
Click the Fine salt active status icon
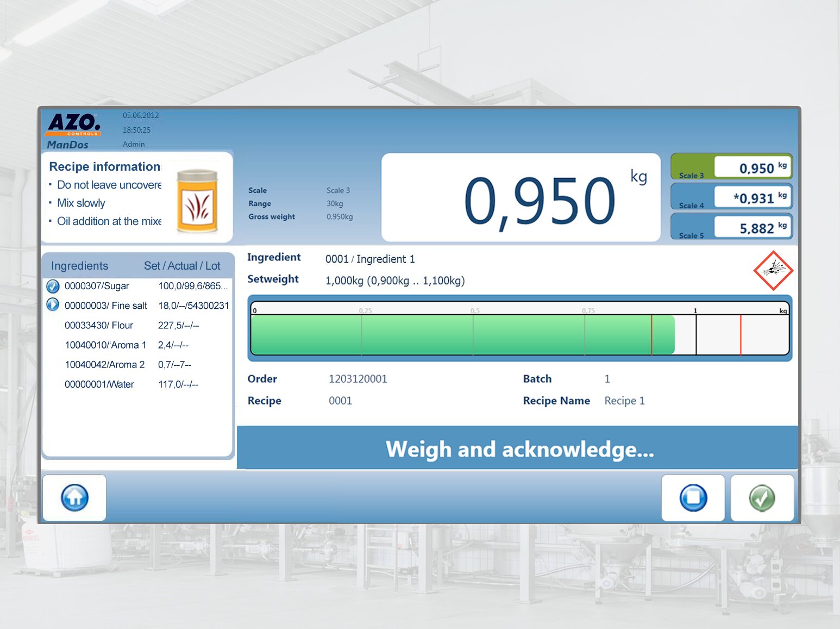coord(53,305)
